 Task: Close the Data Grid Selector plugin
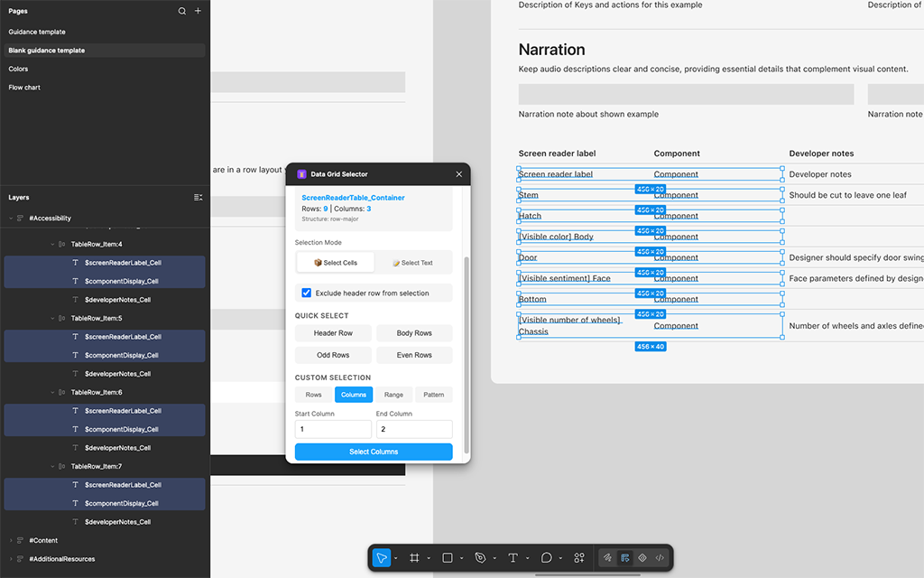pyautogui.click(x=459, y=174)
